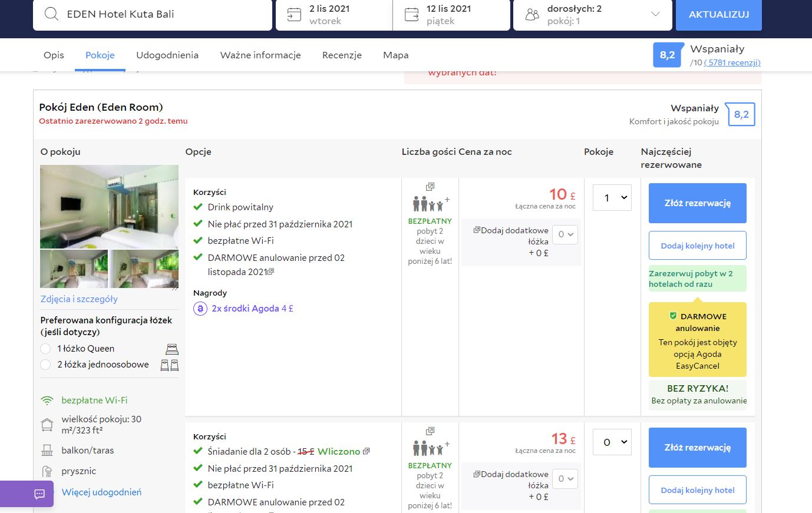Open the 5781 recenzji link
812x513 pixels.
click(x=732, y=62)
